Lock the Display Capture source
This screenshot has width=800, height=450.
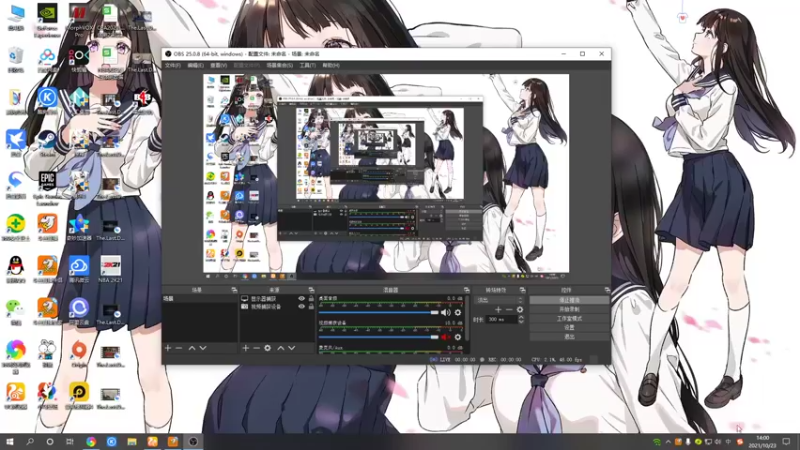tap(311, 299)
